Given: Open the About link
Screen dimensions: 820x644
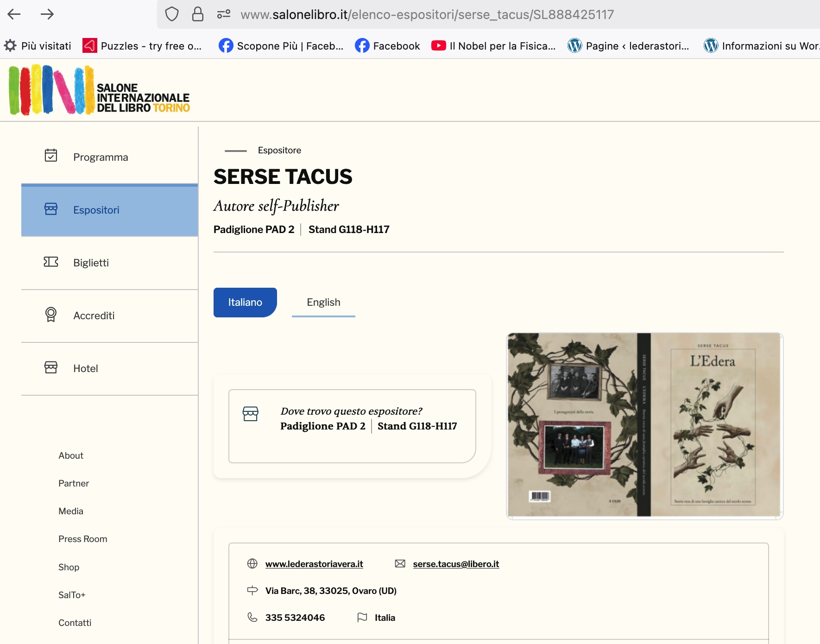Looking at the screenshot, I should point(71,455).
